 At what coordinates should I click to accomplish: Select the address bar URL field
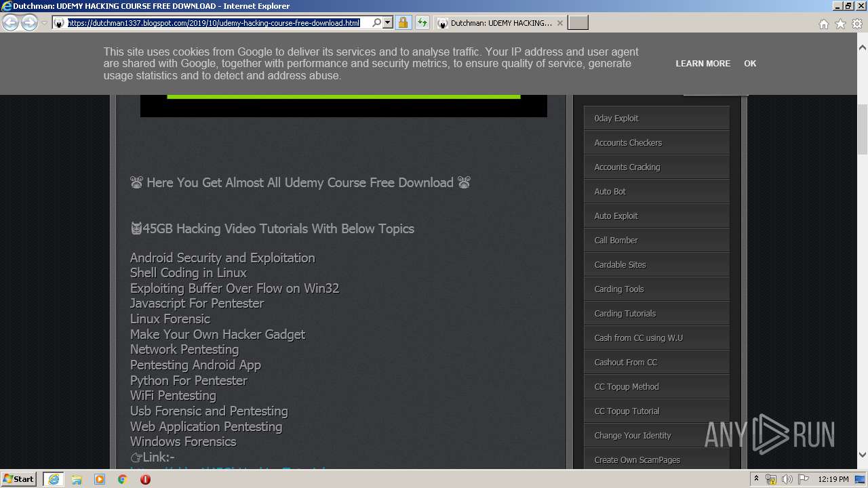[218, 23]
